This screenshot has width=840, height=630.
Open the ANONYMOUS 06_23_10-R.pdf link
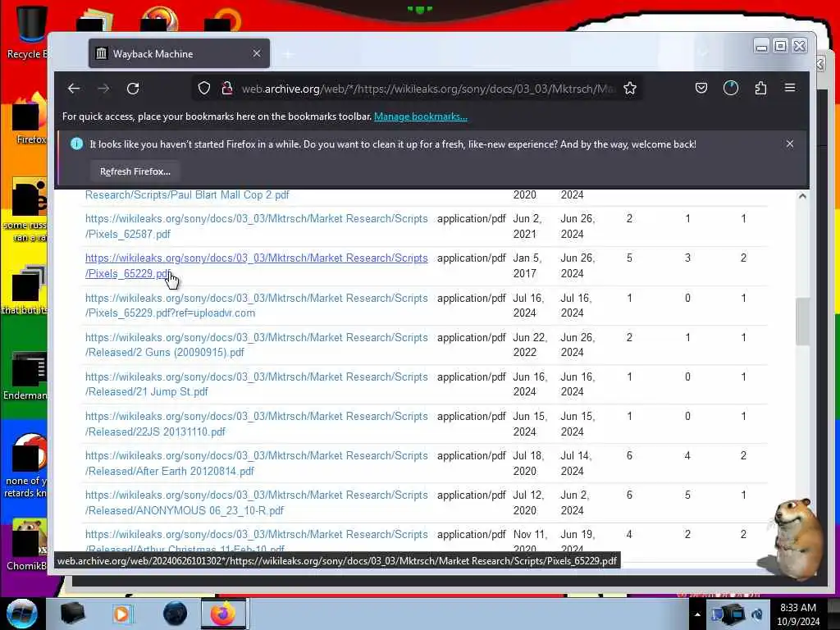(256, 503)
